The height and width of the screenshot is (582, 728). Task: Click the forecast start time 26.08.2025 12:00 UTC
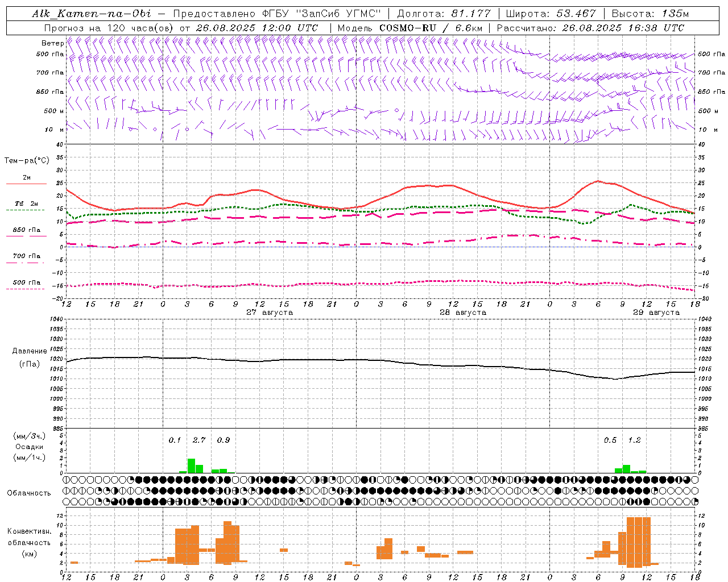pos(257,28)
